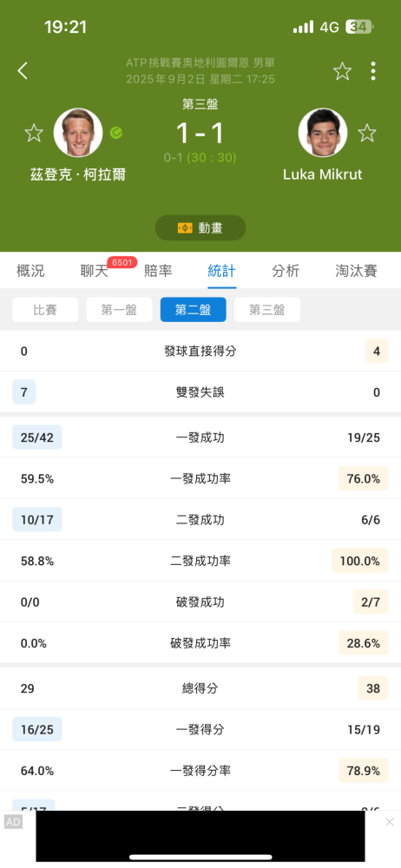Favorite the match with top star icon
The image size is (401, 868).
point(342,71)
